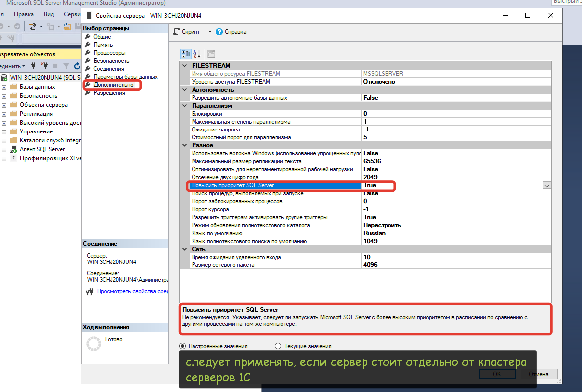
Task: Open Просмотреть свойства соединения link
Action: pos(133,291)
